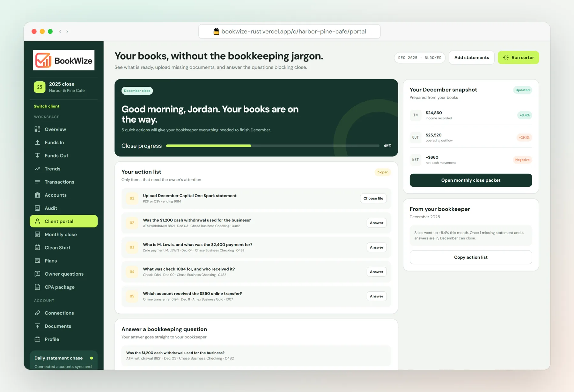Answer the M. Lewis $2,400 payment question
Screen dimensions: 574x392
(x=376, y=247)
